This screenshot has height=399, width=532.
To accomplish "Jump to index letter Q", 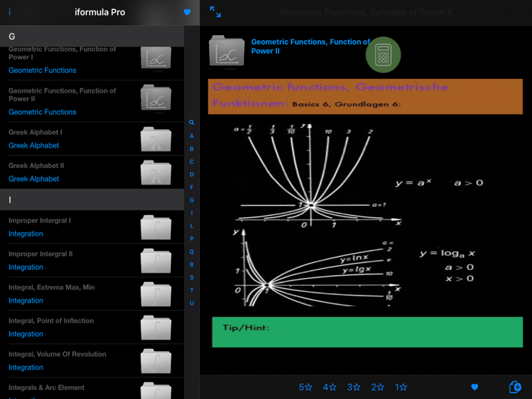I will (192, 252).
